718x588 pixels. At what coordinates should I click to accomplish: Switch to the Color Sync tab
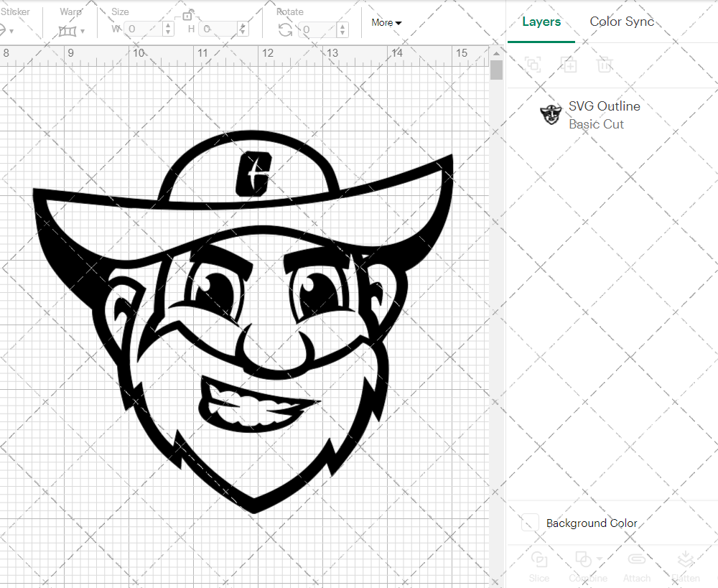point(622,22)
